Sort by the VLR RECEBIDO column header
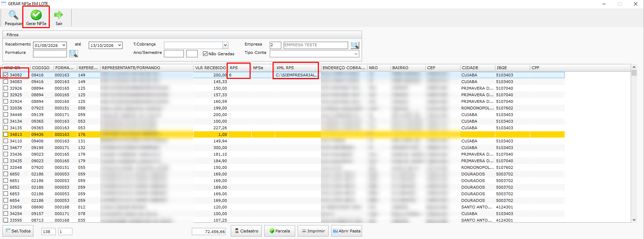 click(x=211, y=68)
